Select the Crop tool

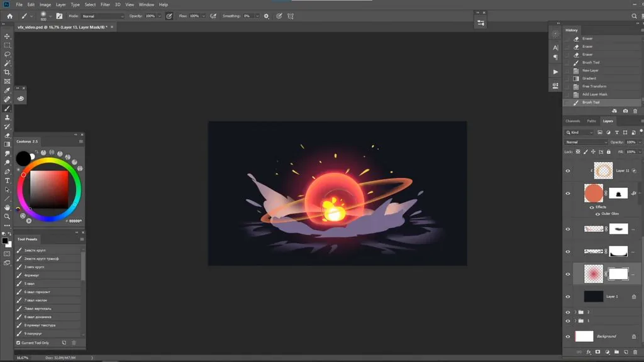(7, 72)
